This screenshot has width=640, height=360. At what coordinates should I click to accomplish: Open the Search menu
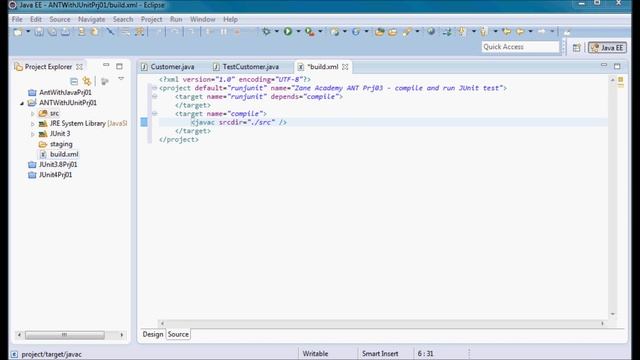[123, 19]
